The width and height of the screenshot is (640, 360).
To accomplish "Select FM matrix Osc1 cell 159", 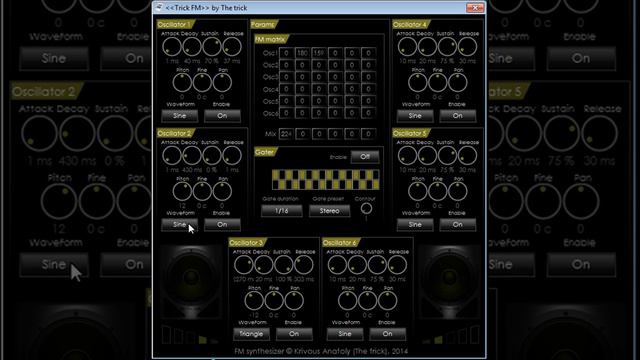I will pyautogui.click(x=319, y=53).
